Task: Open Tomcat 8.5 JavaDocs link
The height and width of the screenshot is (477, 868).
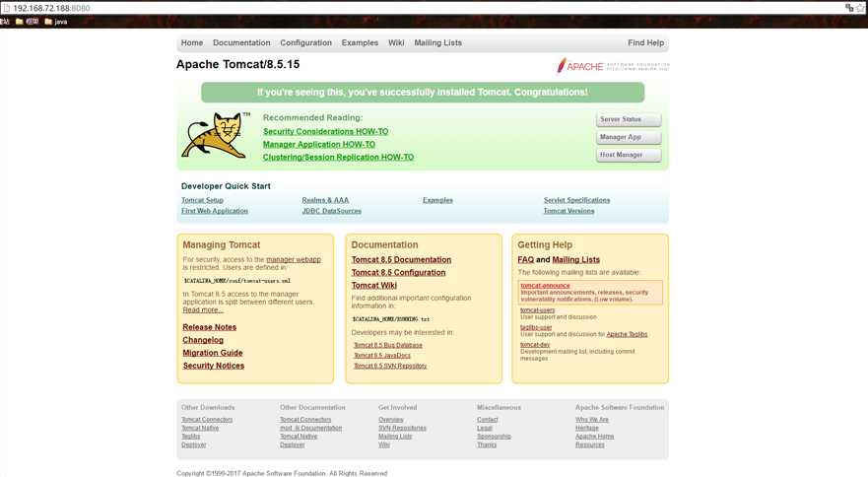Action: tap(382, 356)
